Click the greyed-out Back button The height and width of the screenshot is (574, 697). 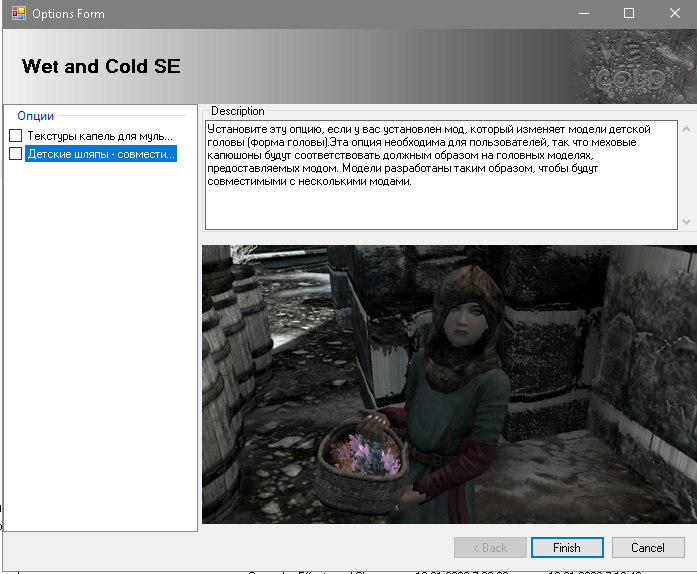coord(489,548)
